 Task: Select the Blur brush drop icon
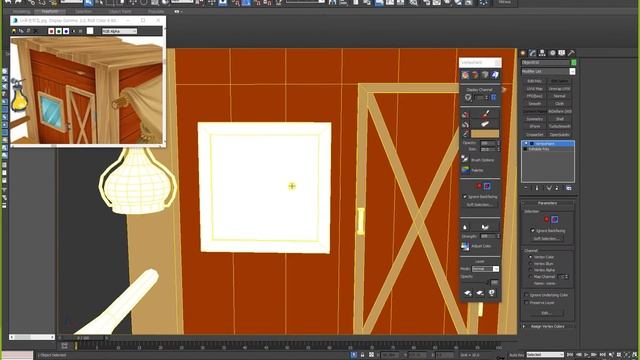tap(465, 227)
